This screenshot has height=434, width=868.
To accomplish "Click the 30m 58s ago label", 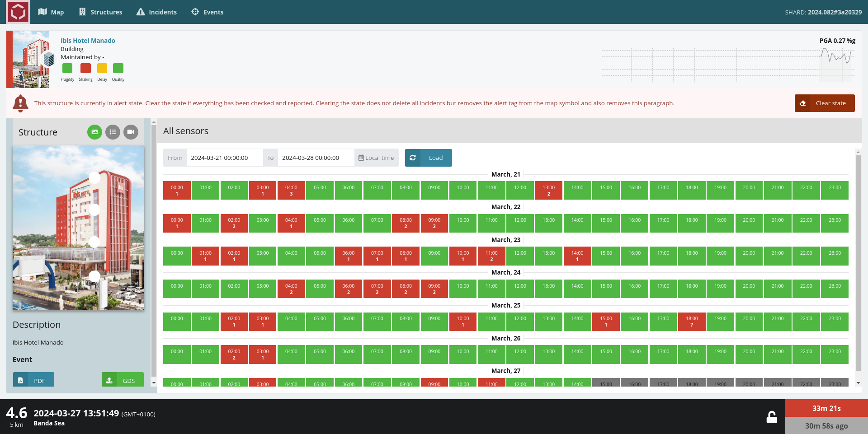I will tap(826, 426).
